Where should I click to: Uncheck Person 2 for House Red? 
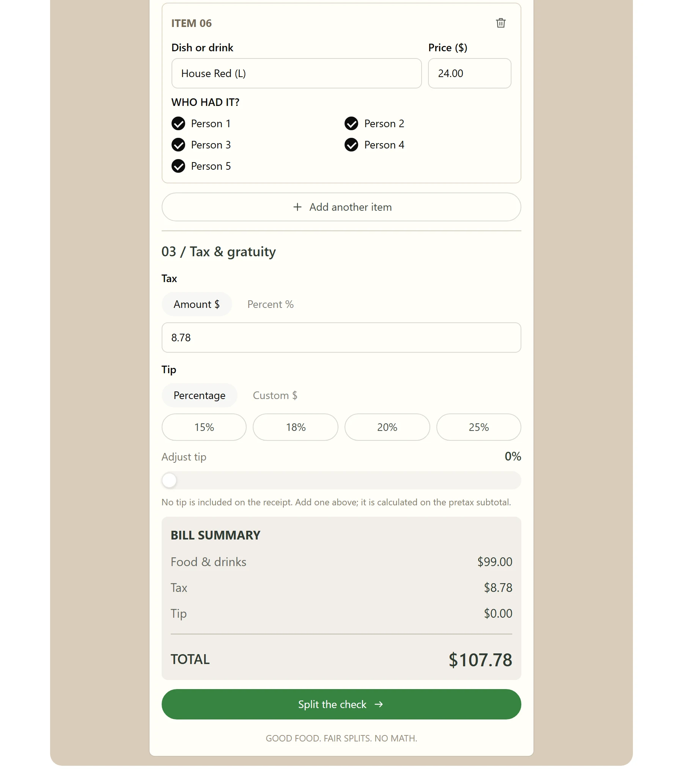[x=351, y=123]
